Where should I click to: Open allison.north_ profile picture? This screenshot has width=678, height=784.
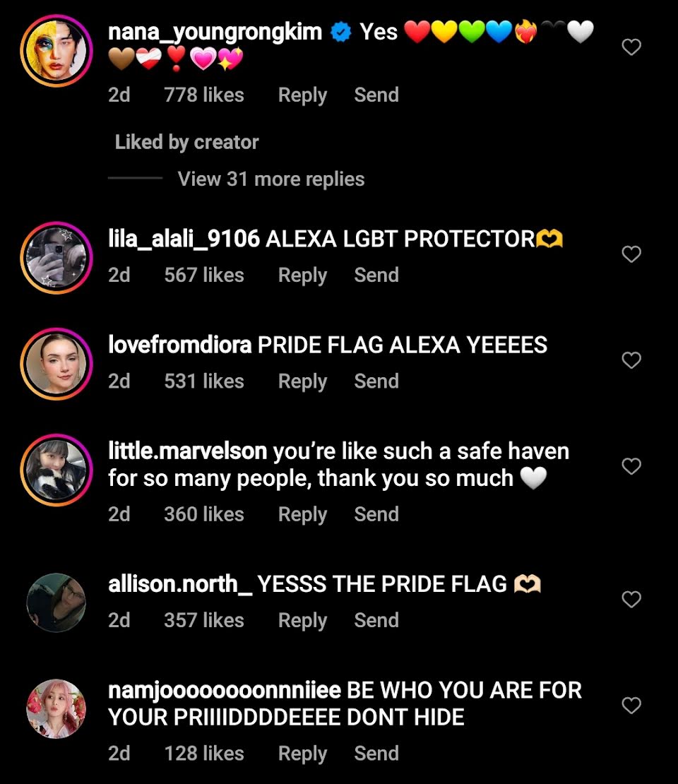click(x=56, y=602)
